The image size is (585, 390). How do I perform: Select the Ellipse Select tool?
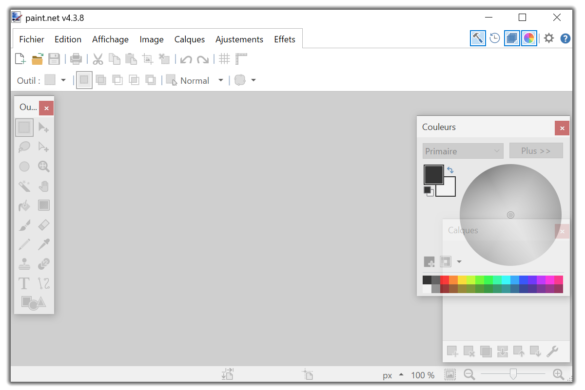pos(24,166)
